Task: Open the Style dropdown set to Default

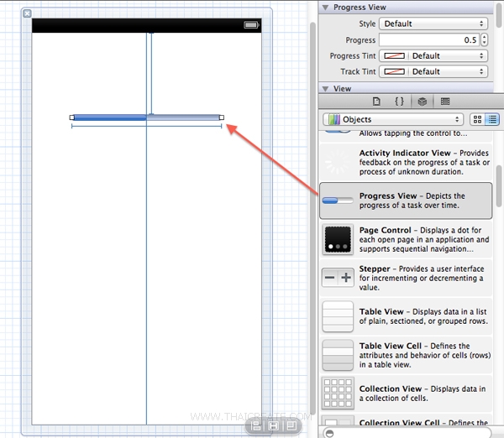Action: click(x=433, y=23)
